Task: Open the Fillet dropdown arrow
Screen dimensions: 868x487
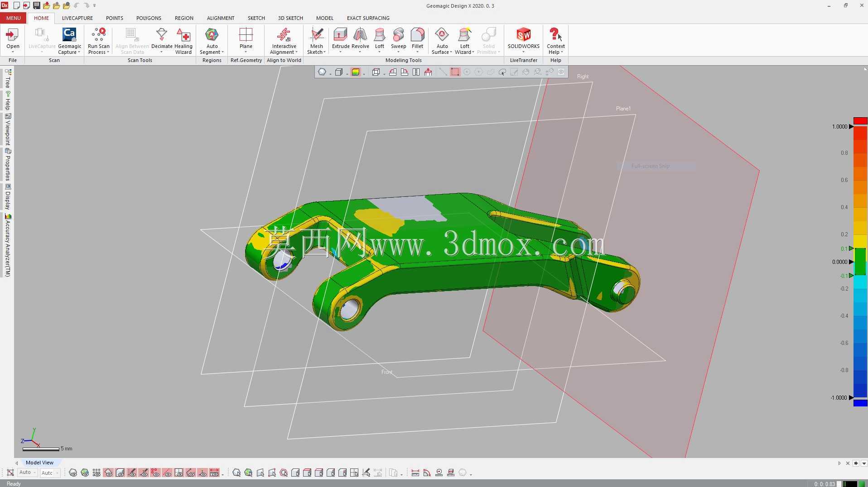Action: [417, 52]
